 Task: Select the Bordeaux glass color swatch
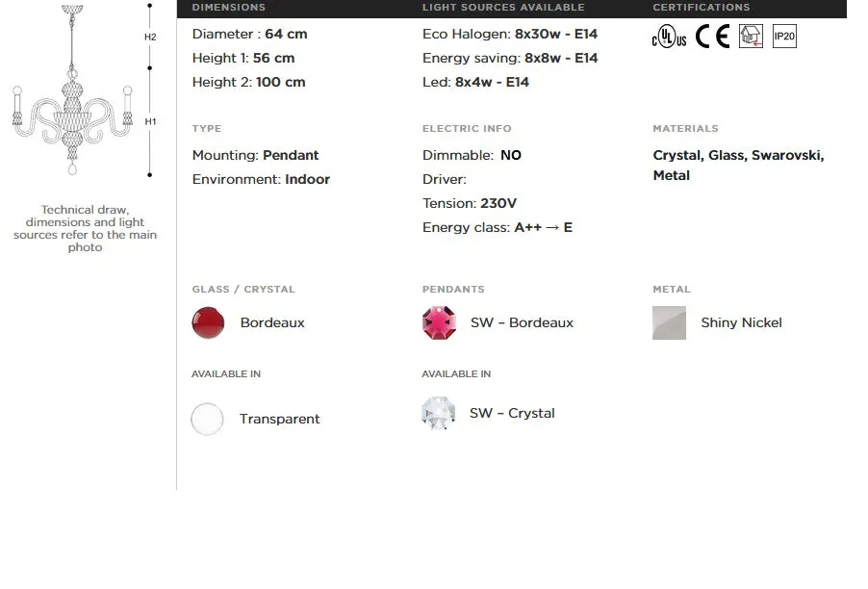coord(208,322)
